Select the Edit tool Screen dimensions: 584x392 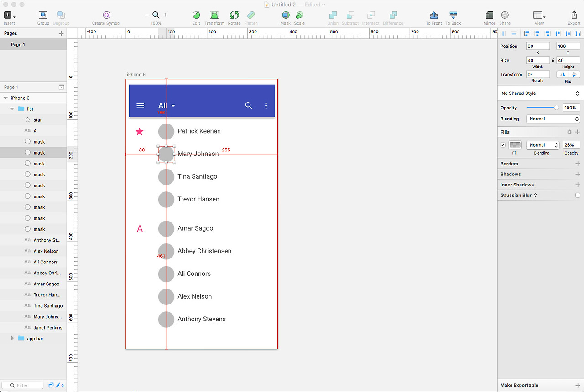[196, 15]
